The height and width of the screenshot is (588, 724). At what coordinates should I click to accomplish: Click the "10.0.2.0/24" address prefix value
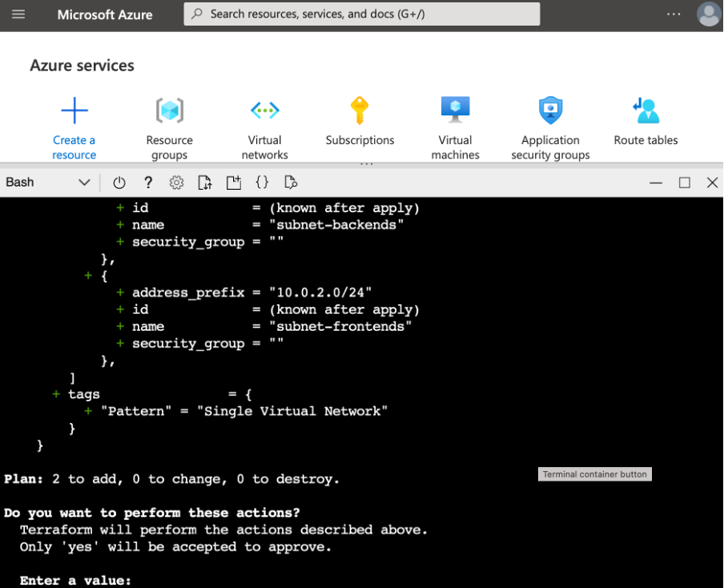(x=320, y=292)
